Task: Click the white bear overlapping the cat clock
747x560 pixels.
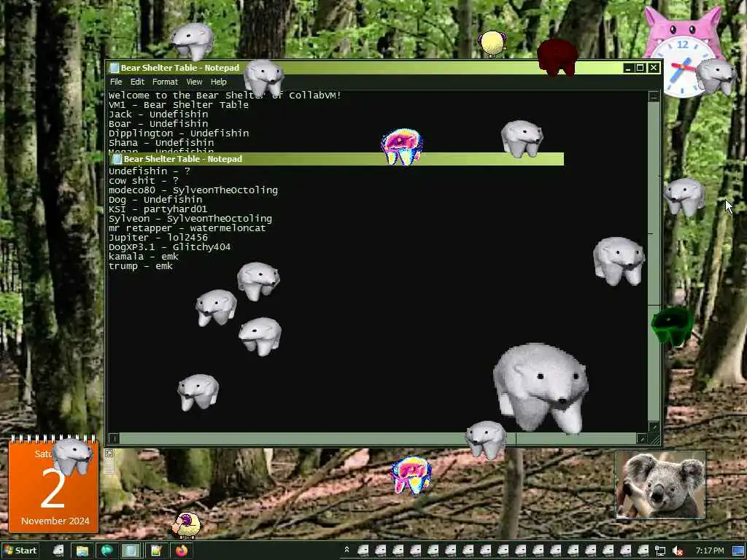Action: (715, 76)
